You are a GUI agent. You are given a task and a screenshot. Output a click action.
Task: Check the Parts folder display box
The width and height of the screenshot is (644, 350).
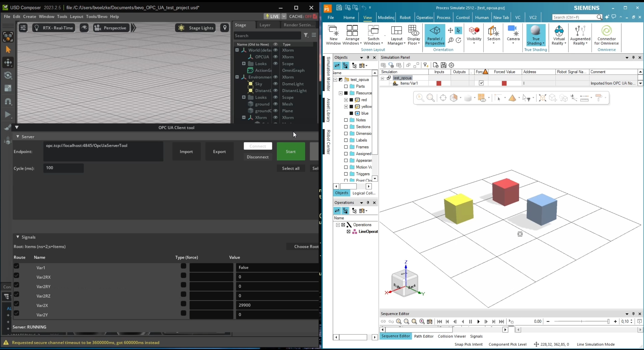tap(346, 86)
